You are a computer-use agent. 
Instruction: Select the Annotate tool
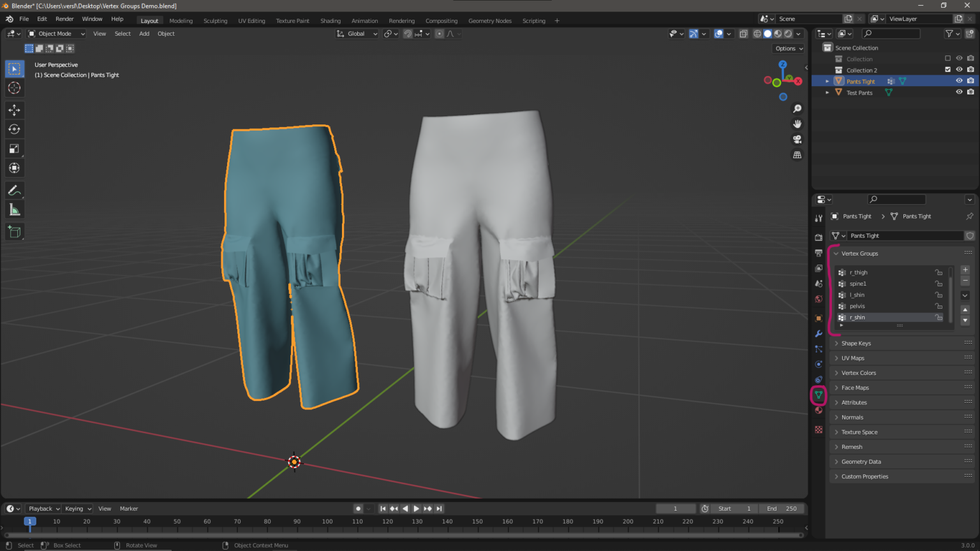pos(14,190)
